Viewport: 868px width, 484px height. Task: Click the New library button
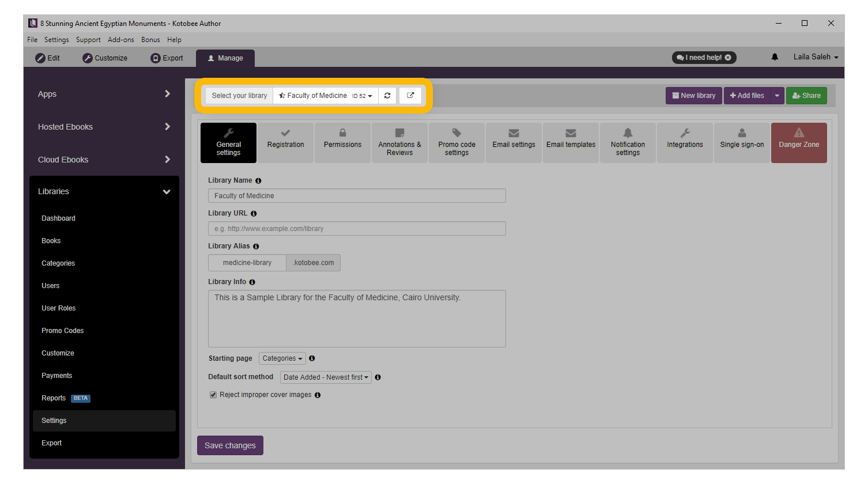(x=693, y=96)
